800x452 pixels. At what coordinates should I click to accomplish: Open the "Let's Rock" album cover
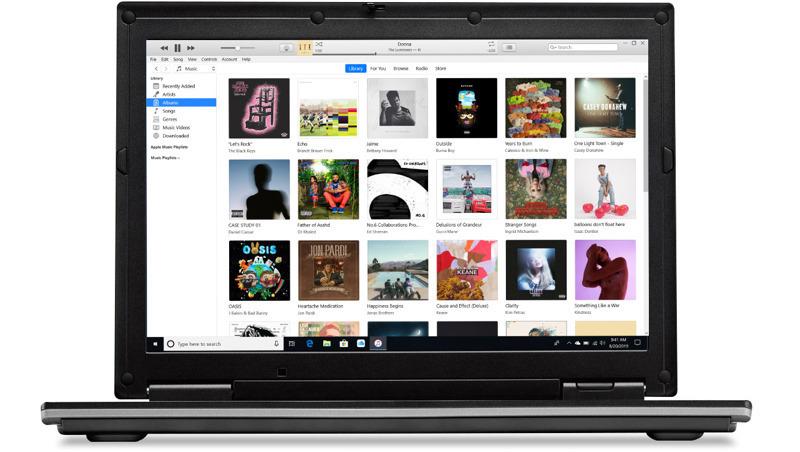(x=259, y=108)
